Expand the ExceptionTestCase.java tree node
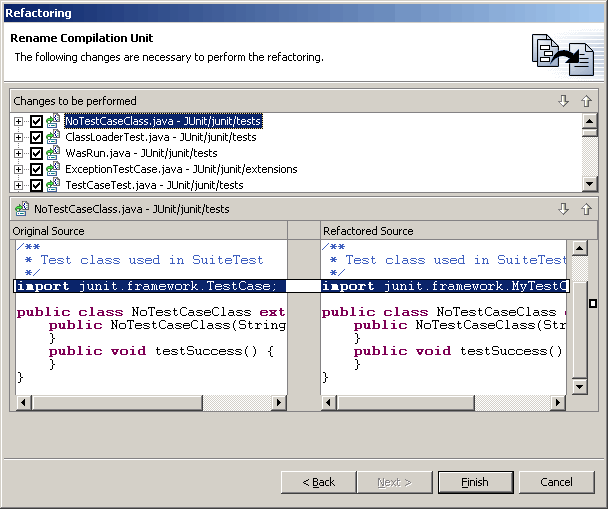Image resolution: width=608 pixels, height=509 pixels. (19, 170)
